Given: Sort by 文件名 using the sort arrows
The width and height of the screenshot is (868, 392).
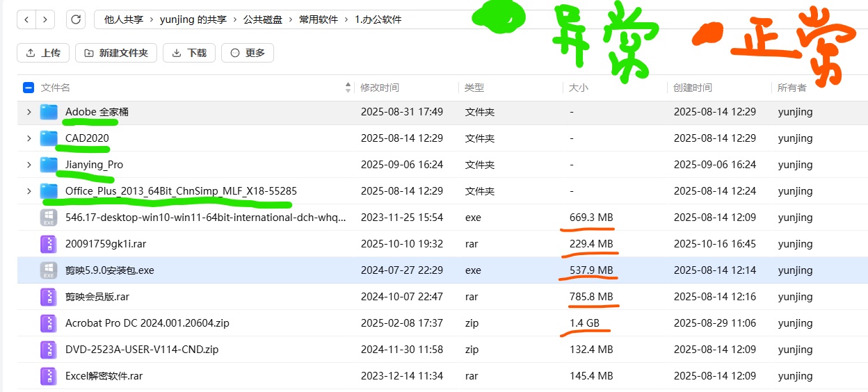Looking at the screenshot, I should (348, 88).
